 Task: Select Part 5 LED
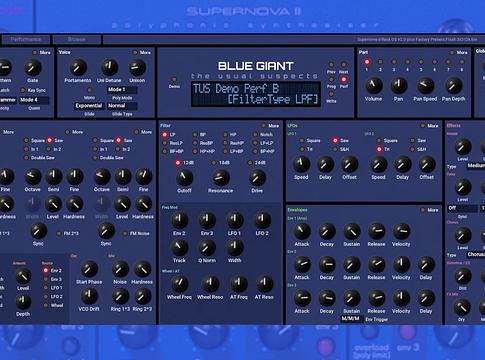click(x=421, y=62)
